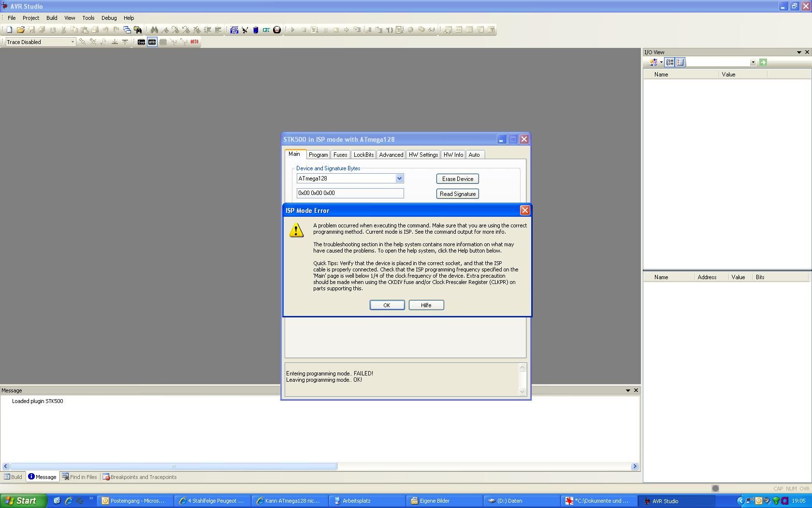Open the I/O View search combo arrow

click(x=753, y=62)
